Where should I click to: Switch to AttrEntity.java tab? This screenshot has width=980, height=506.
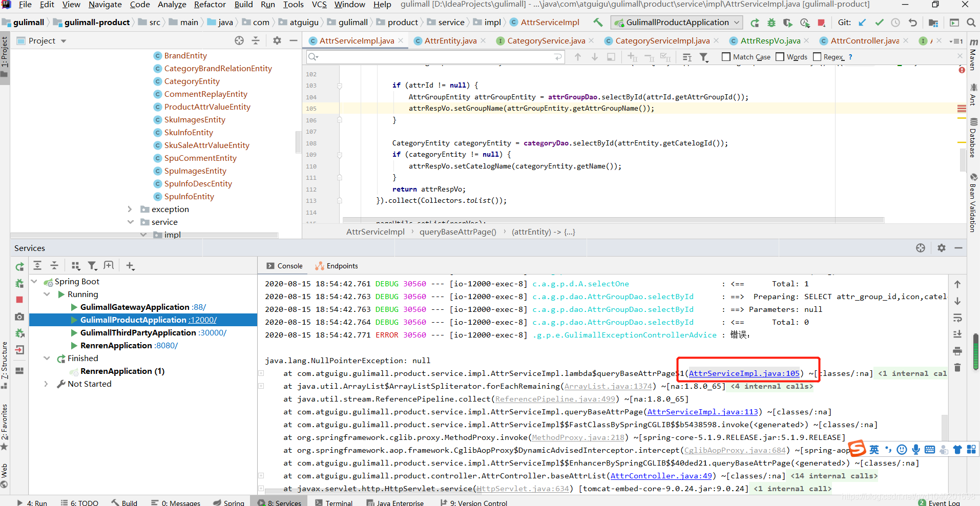(x=450, y=40)
